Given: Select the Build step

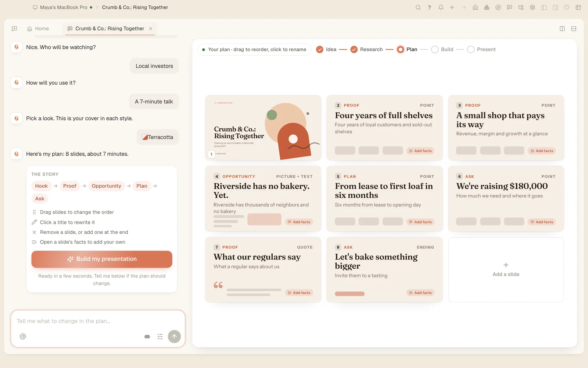Looking at the screenshot, I should click(442, 49).
